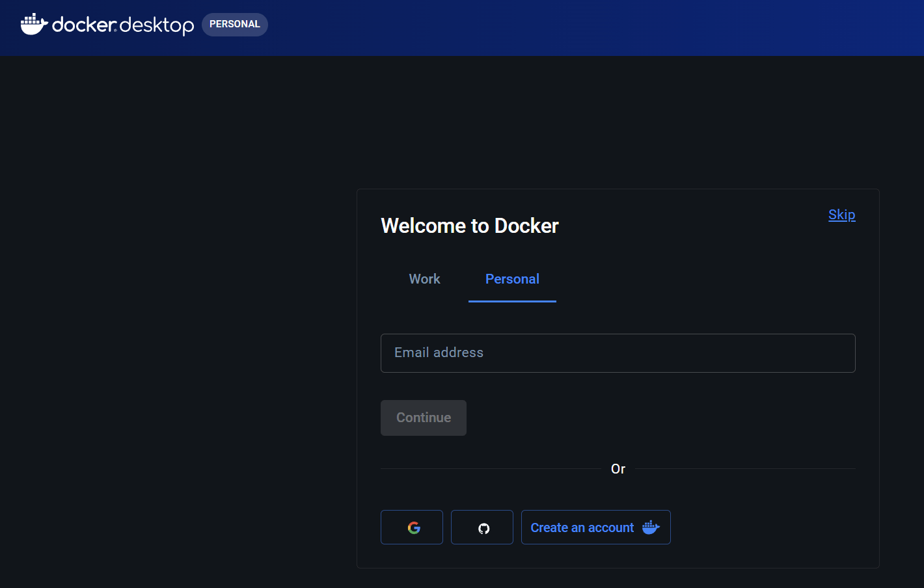Skip the Docker sign-in
Viewport: 924px width, 588px height.
pyautogui.click(x=841, y=215)
